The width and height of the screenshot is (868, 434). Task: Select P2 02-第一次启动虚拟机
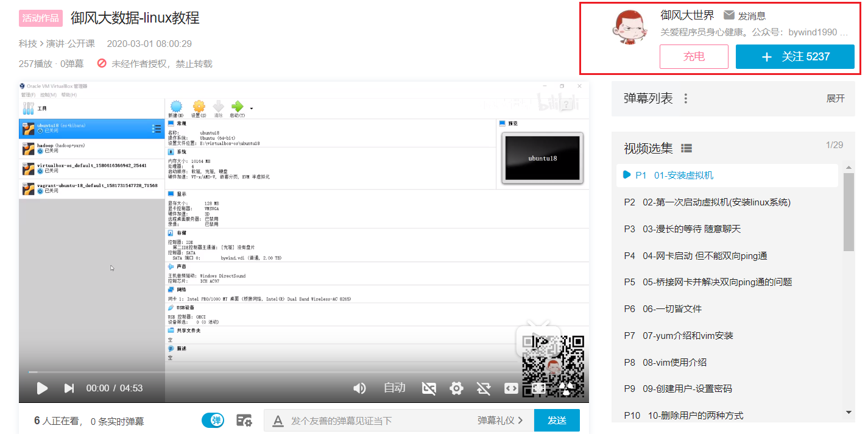(727, 202)
